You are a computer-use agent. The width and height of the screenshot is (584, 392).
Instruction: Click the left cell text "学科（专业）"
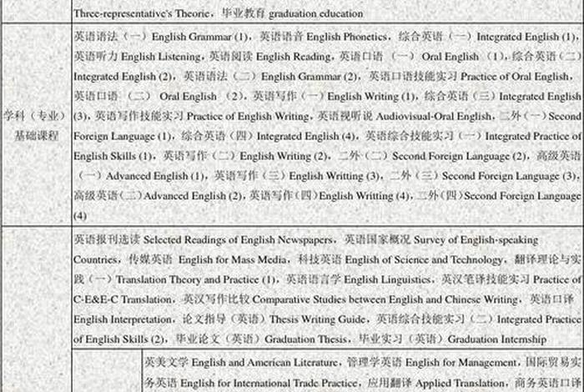click(x=35, y=116)
